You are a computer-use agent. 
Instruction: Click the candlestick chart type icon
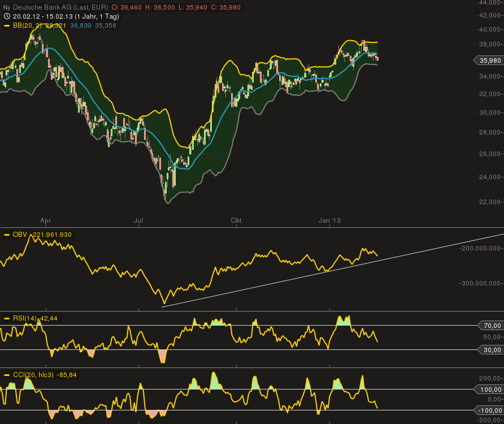coord(6,7)
